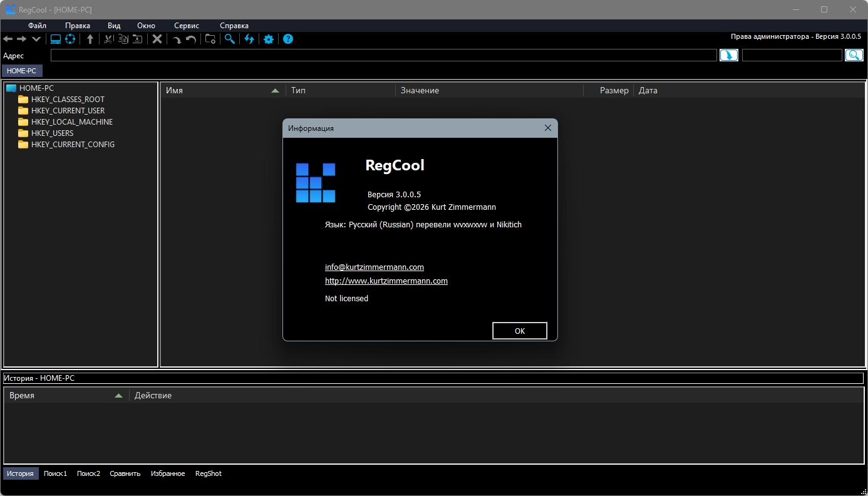
Task: Open the Сервис menu
Action: [x=187, y=26]
